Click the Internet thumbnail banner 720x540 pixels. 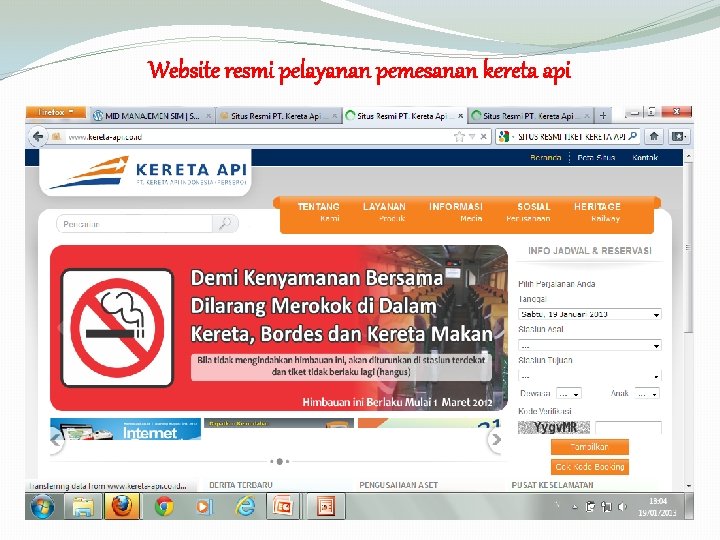coord(125,429)
